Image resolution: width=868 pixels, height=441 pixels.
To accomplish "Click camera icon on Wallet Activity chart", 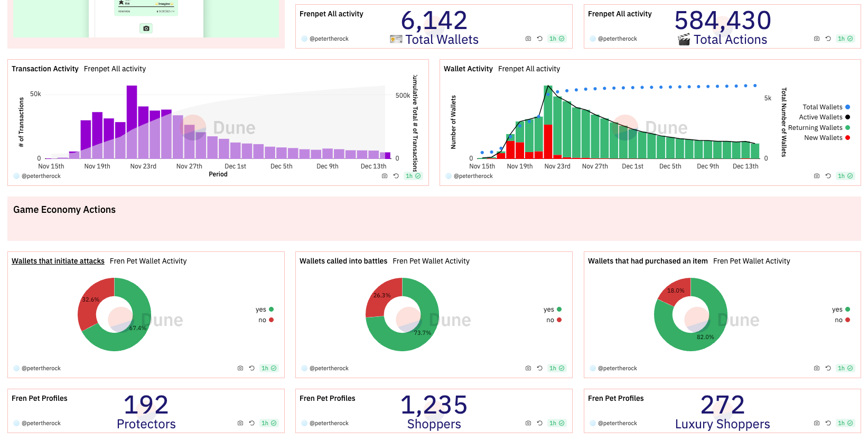I will coord(817,176).
